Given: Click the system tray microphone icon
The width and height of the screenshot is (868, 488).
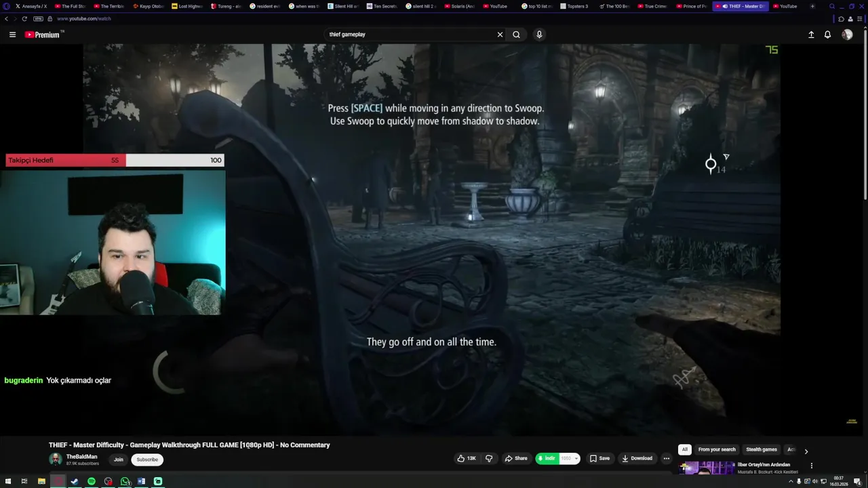Looking at the screenshot, I should click(x=799, y=481).
